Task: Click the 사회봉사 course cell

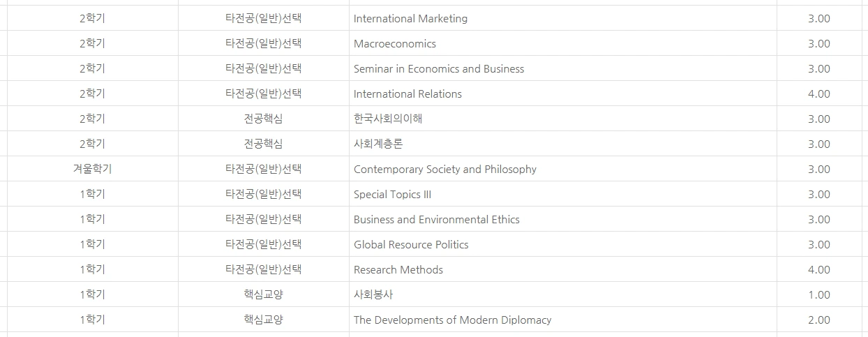Action: [x=562, y=294]
